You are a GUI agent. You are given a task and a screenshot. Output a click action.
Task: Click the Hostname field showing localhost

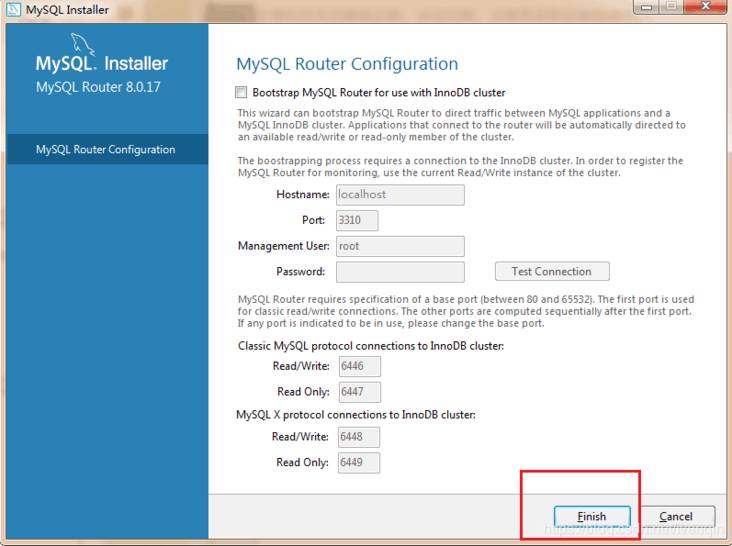[x=400, y=195]
